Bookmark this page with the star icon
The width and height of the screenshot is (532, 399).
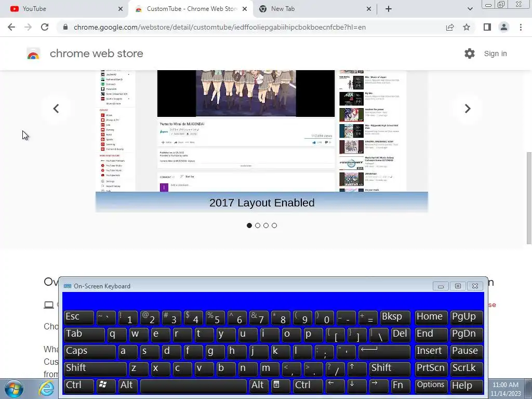click(x=467, y=27)
